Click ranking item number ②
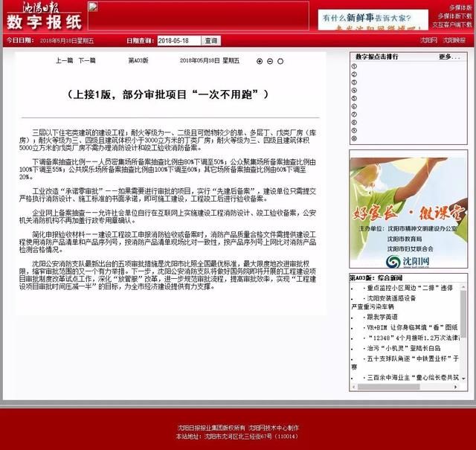The height and width of the screenshot is (450, 476). coord(354,74)
